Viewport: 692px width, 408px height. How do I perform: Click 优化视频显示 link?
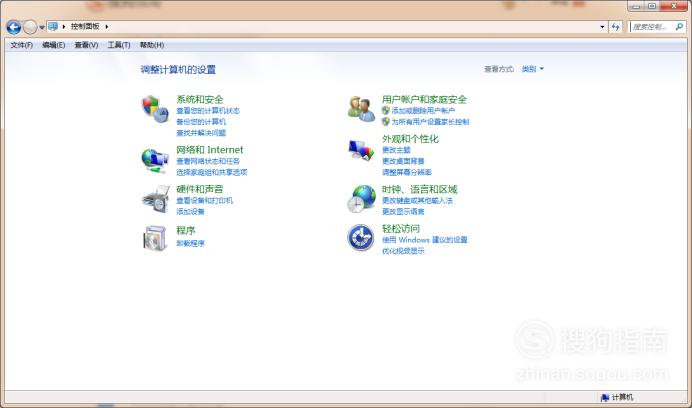coord(403,251)
